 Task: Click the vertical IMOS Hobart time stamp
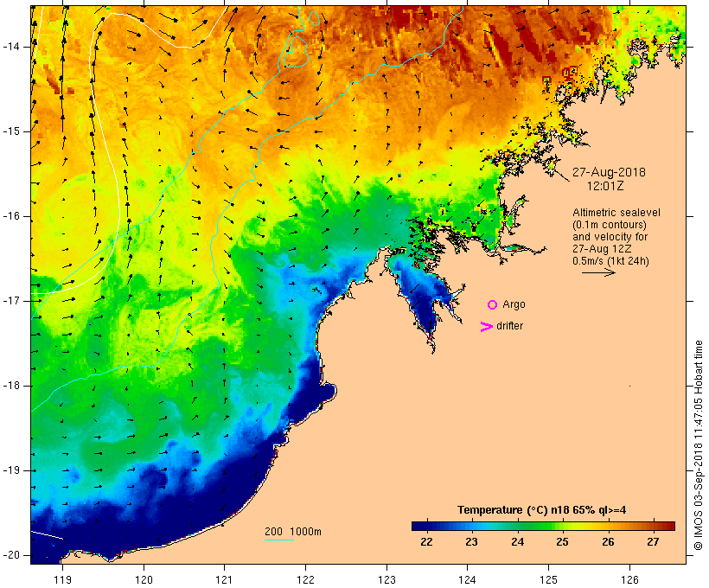point(698,445)
